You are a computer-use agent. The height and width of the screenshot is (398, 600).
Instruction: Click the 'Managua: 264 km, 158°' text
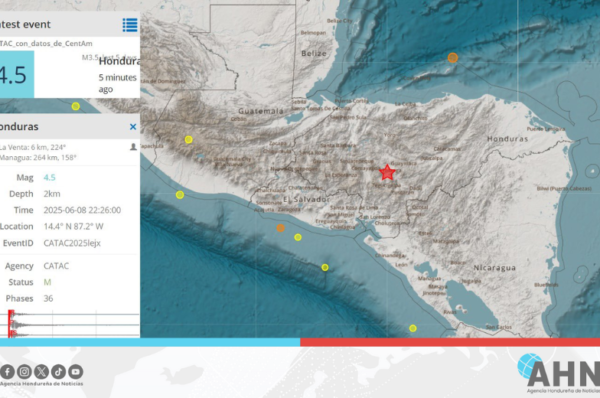tap(38, 158)
